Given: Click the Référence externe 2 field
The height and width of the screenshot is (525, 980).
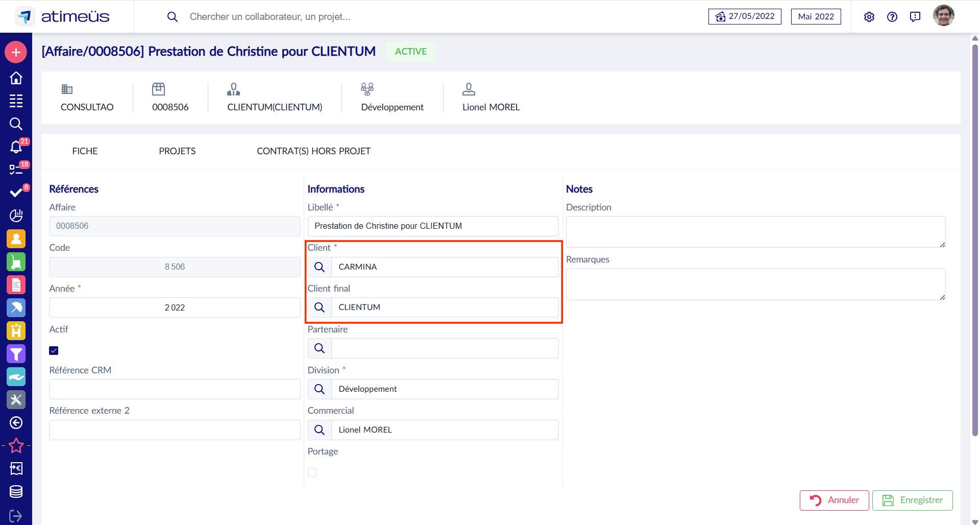Looking at the screenshot, I should tap(175, 430).
